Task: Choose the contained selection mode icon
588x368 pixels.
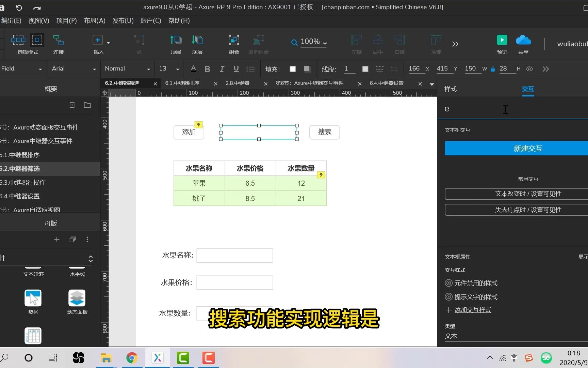Action: click(x=37, y=40)
